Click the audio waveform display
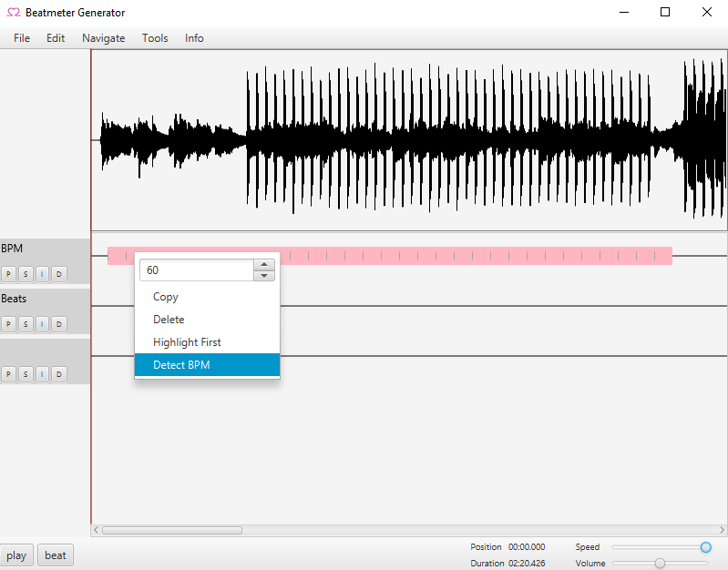The image size is (728, 570). 409,140
